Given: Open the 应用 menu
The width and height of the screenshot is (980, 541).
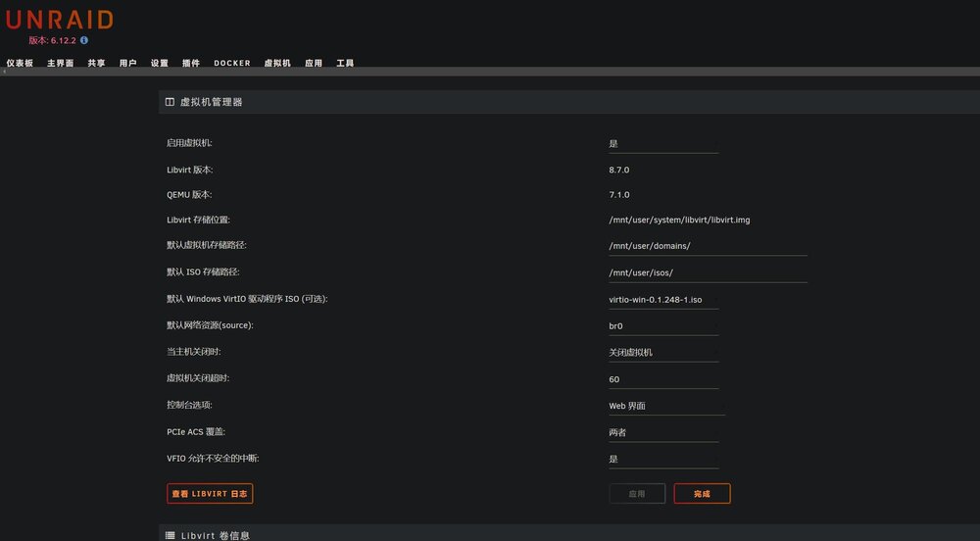Looking at the screenshot, I should tap(314, 63).
